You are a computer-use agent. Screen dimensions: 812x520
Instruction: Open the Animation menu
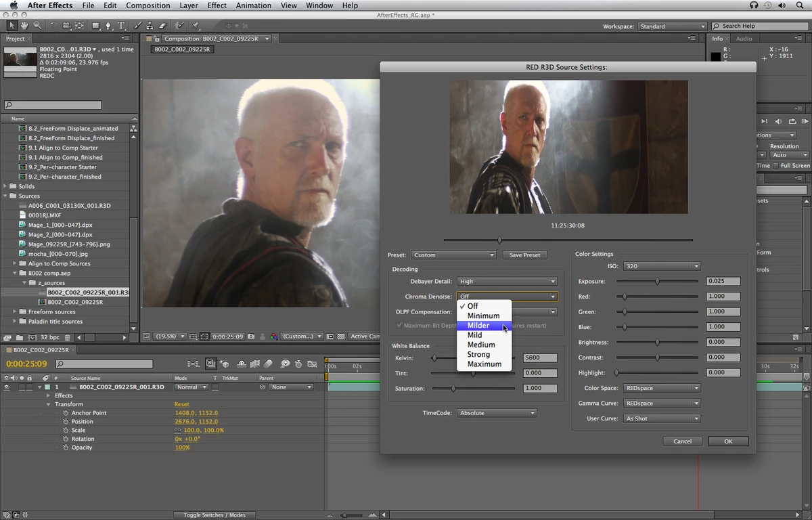click(253, 5)
